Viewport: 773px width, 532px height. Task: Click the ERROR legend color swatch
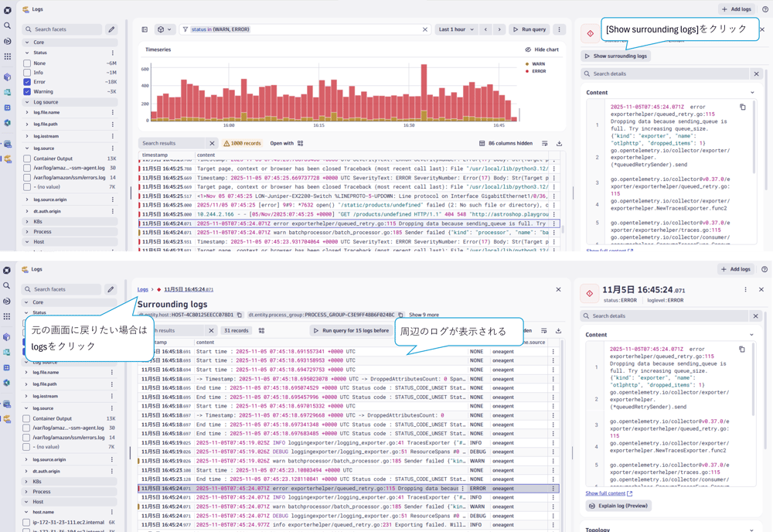(x=526, y=71)
